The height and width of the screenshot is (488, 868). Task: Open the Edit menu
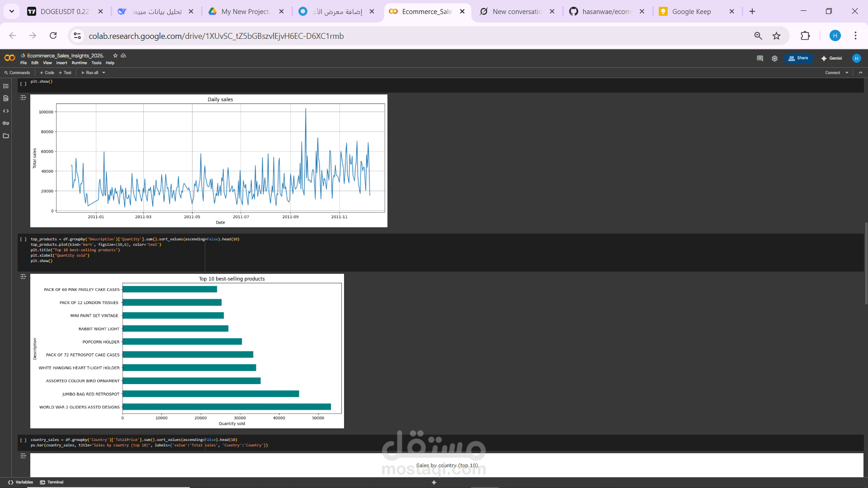coord(35,63)
